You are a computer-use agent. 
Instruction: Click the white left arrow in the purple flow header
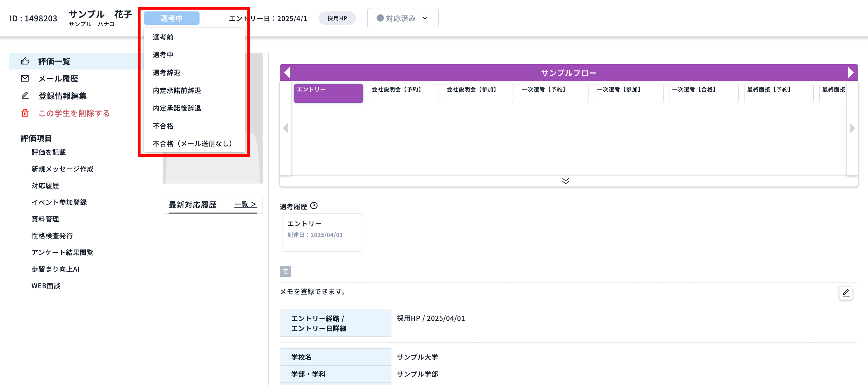(x=287, y=73)
